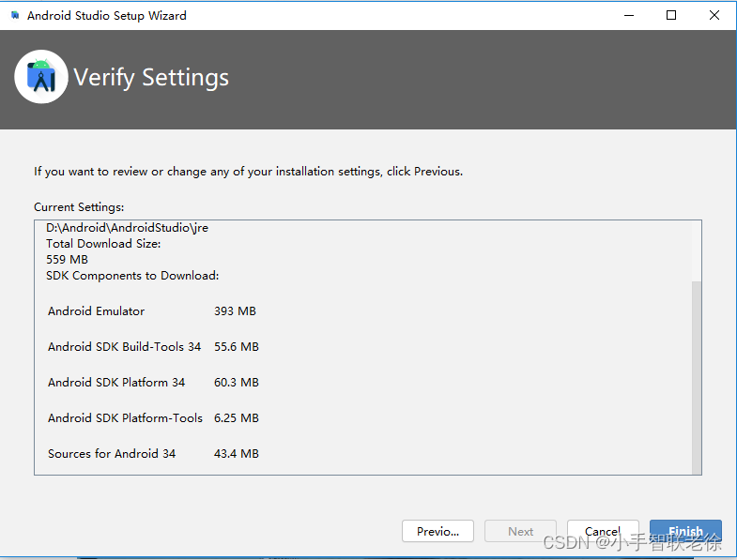
Task: Click the 55.6 MB size value
Action: [237, 347]
